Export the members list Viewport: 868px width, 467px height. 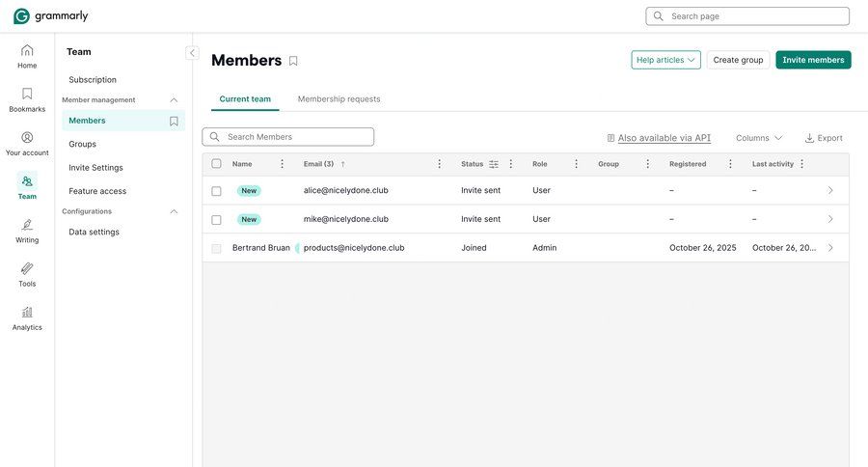pos(824,138)
